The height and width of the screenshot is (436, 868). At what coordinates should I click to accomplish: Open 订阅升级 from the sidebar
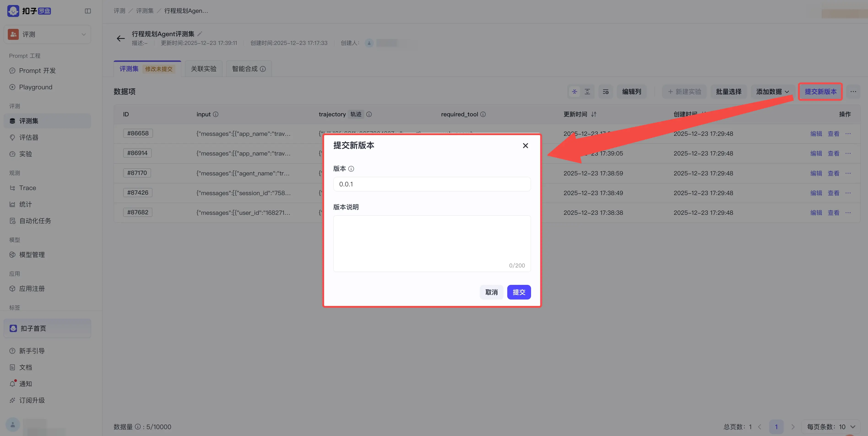pos(47,400)
